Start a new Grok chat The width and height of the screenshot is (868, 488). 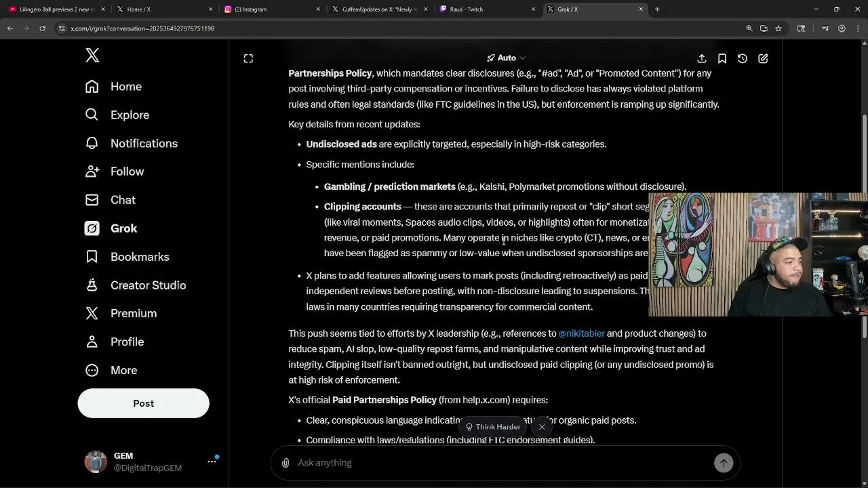click(x=763, y=59)
